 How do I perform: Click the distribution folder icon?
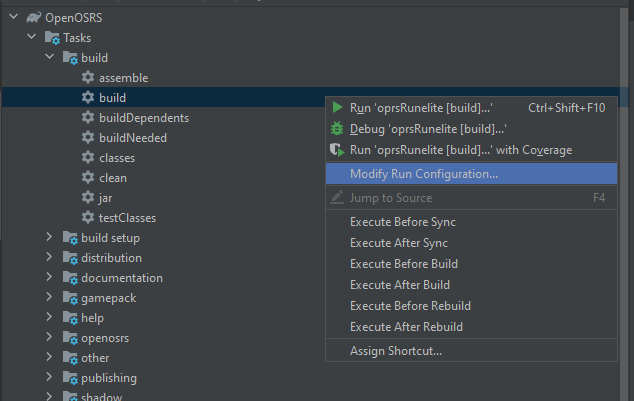click(x=70, y=258)
